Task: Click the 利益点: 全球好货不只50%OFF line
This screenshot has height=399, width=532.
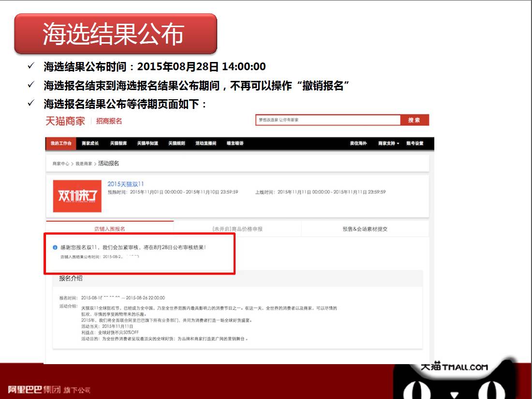Action: click(110, 333)
